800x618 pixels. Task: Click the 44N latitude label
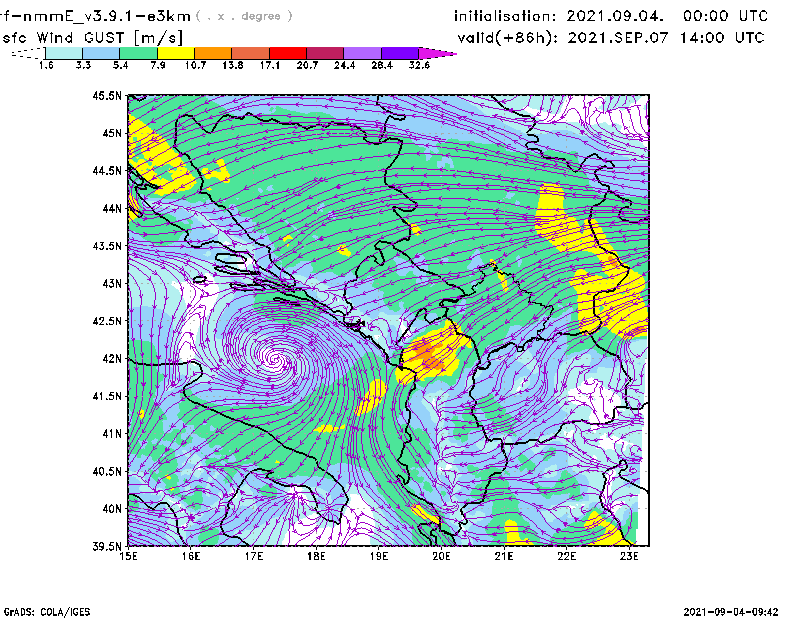[x=113, y=208]
